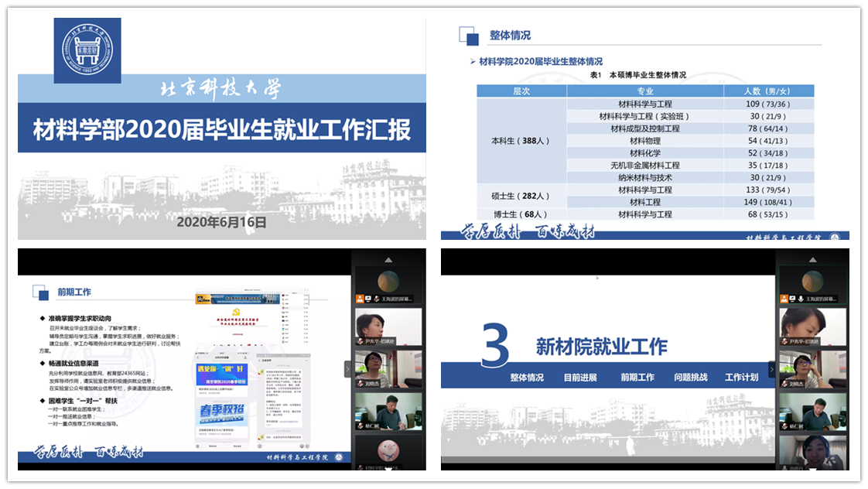Click muted mic on 尹兆华 tile in 新材院就业工作 screenshot
The image size is (868, 489).
(x=784, y=342)
